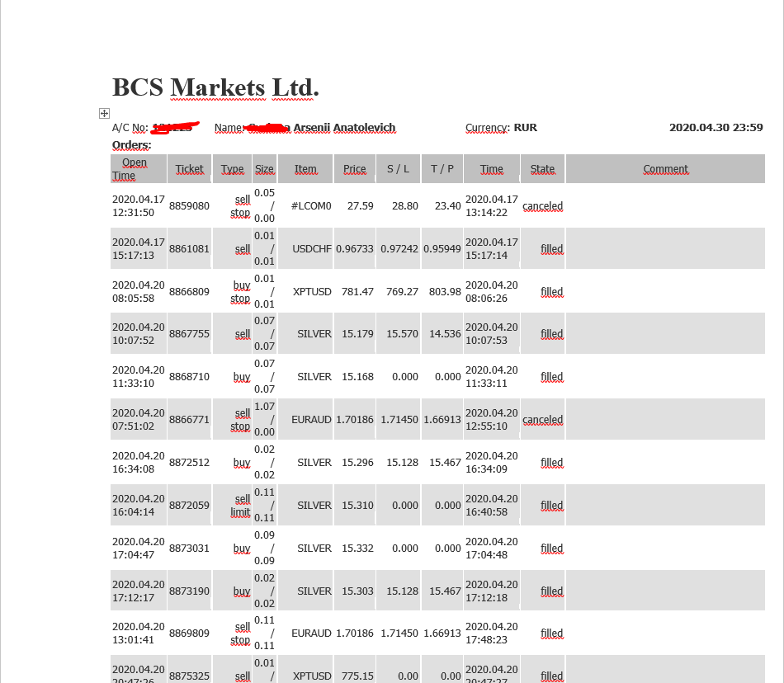
Task: Click the sell limit type cell
Action: 240,506
